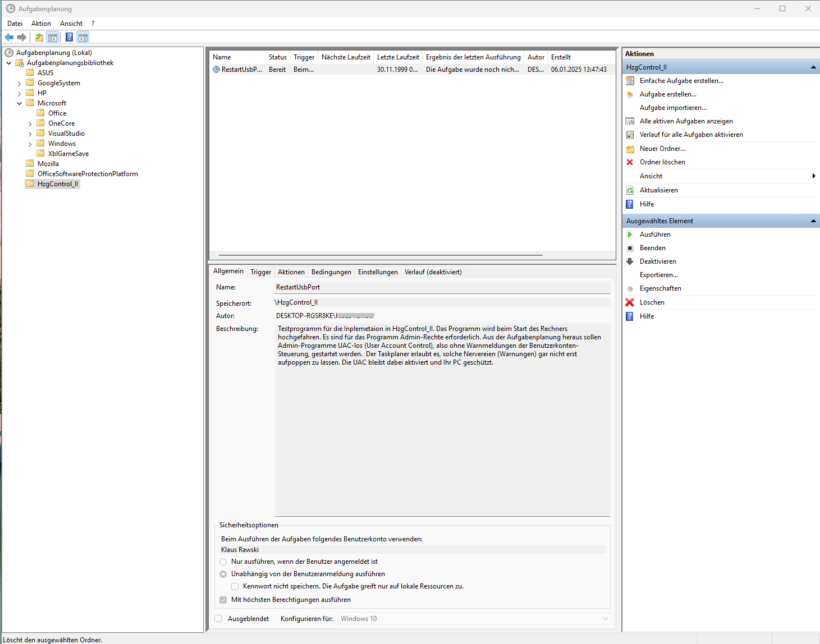Click the Aktualisieren refresh icon
The height and width of the screenshot is (644, 820).
coord(630,190)
